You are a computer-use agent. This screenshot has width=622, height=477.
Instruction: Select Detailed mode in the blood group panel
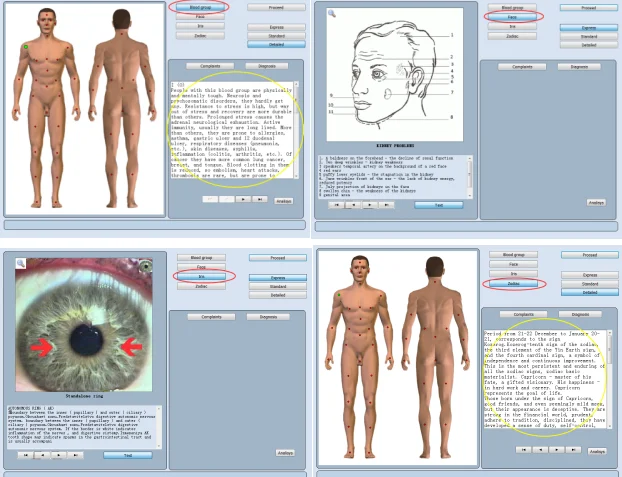pos(276,44)
